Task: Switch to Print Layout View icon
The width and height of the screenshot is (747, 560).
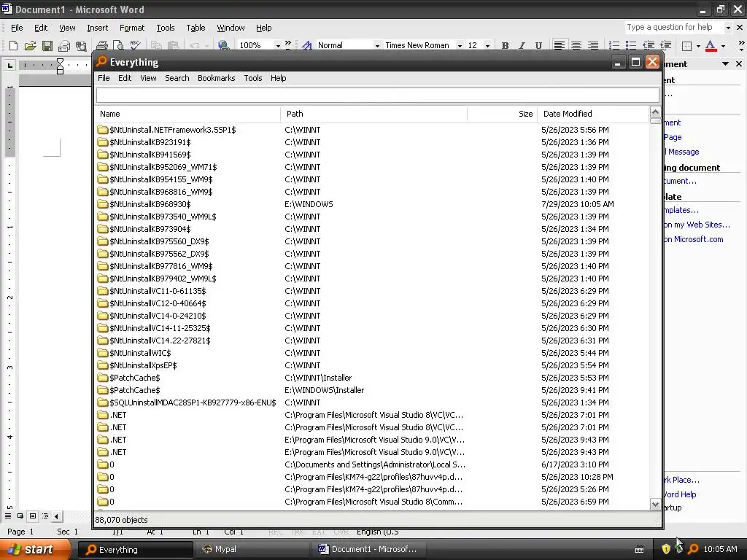Action: click(33, 516)
